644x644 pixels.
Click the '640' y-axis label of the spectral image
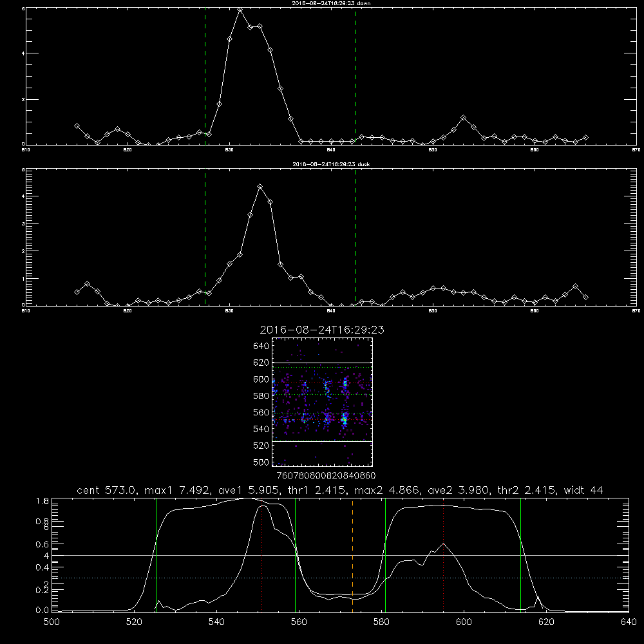261,346
